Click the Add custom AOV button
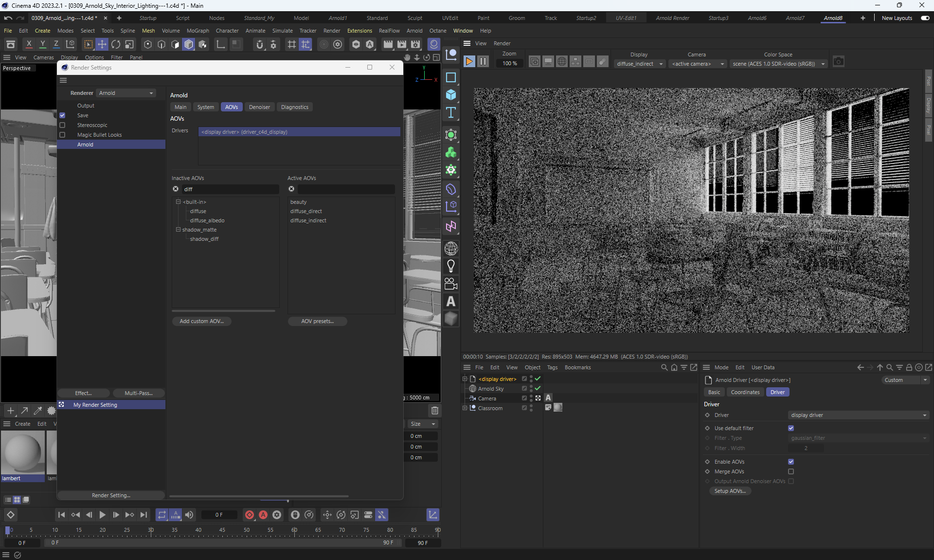 pyautogui.click(x=201, y=321)
